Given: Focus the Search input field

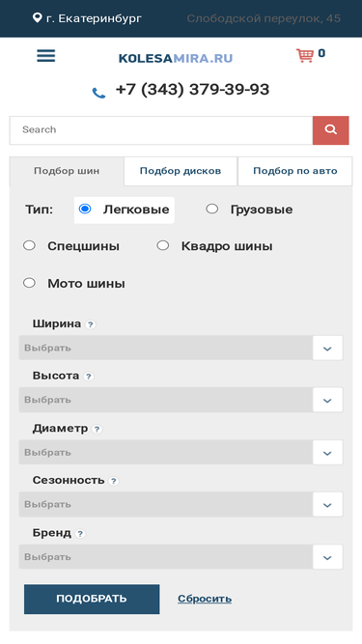Looking at the screenshot, I should tap(161, 130).
